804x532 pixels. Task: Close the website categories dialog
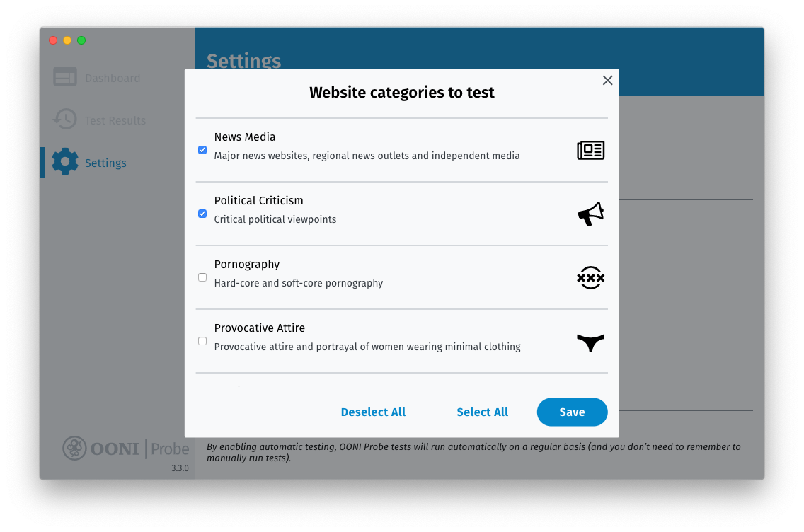pos(607,81)
